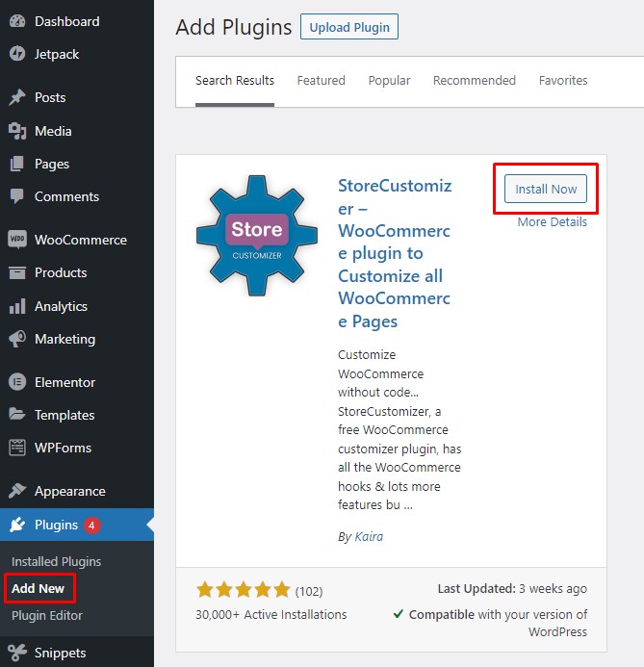Click the WPForms form icon
Viewport: 644px width, 667px height.
17,448
